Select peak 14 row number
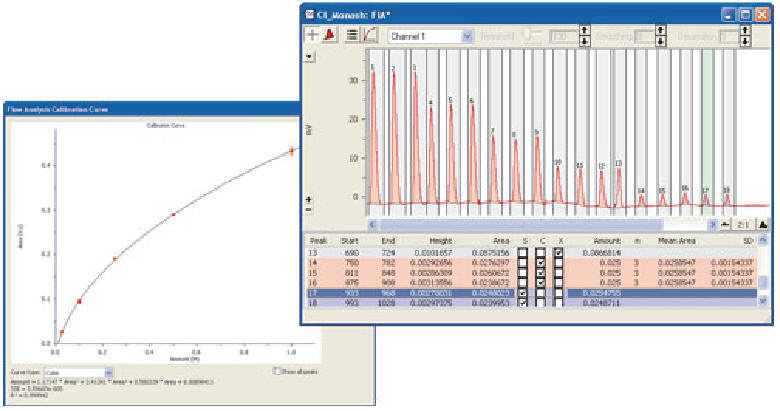Image resolution: width=780 pixels, height=411 pixels. [313, 263]
